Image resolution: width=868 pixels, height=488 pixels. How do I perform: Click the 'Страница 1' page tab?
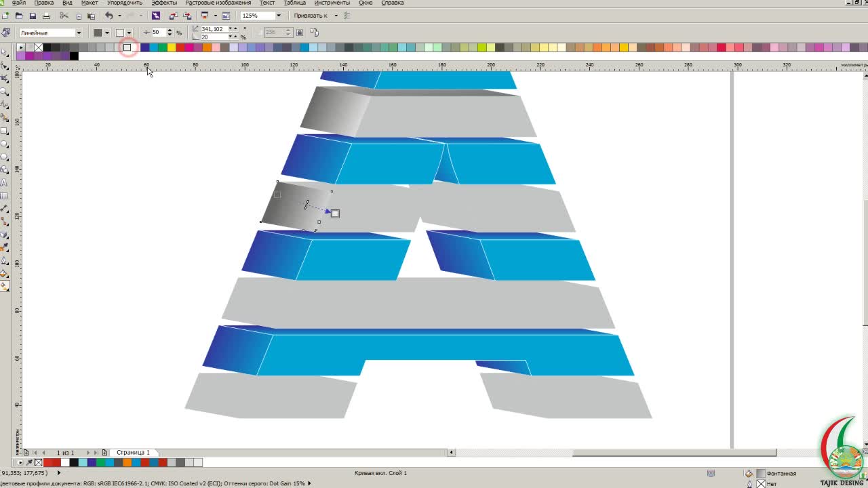(133, 452)
